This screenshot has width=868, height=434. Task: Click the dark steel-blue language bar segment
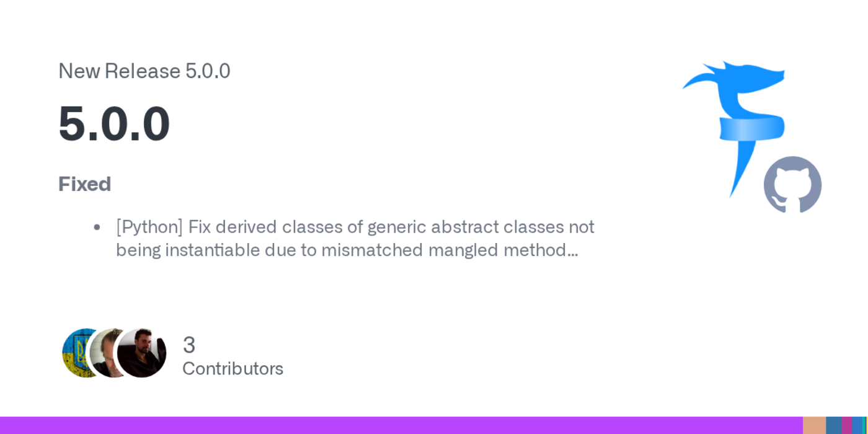(x=833, y=425)
